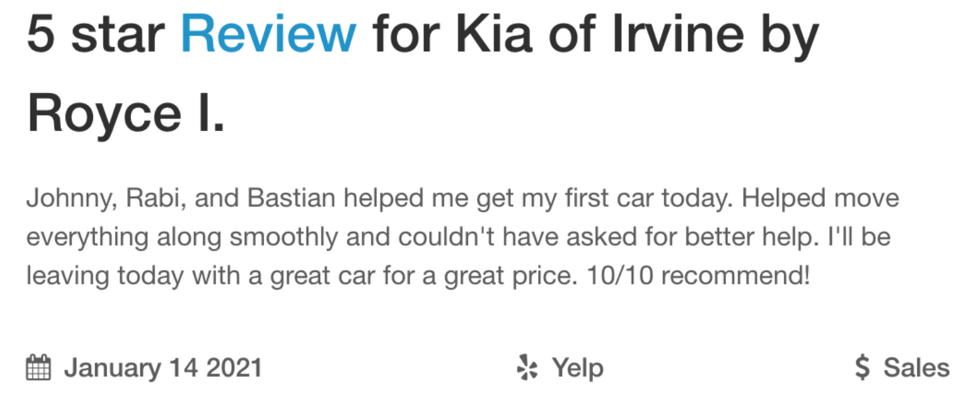Image resolution: width=980 pixels, height=408 pixels.
Task: Click the '5 star' heading text
Action: click(96, 33)
